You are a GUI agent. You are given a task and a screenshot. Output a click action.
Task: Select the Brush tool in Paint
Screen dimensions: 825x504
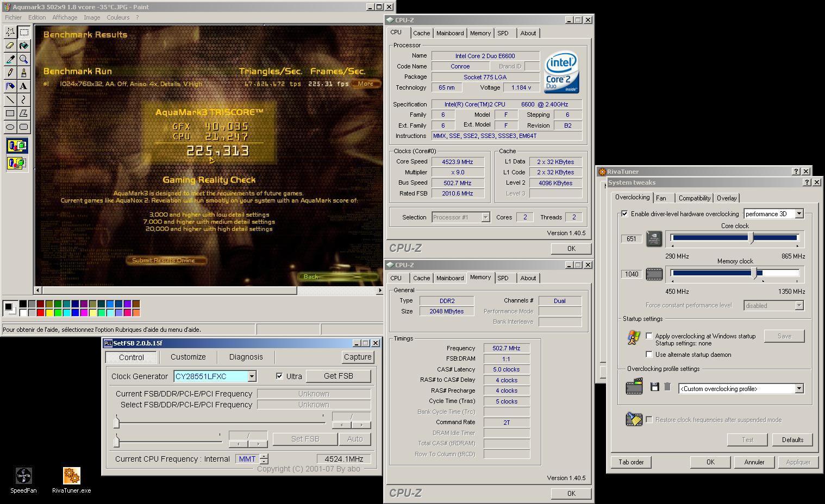coord(24,73)
